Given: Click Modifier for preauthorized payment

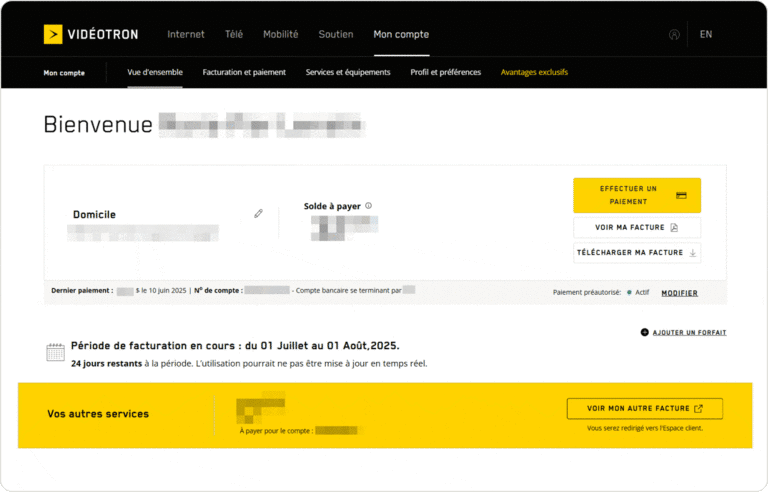Looking at the screenshot, I should coord(680,293).
